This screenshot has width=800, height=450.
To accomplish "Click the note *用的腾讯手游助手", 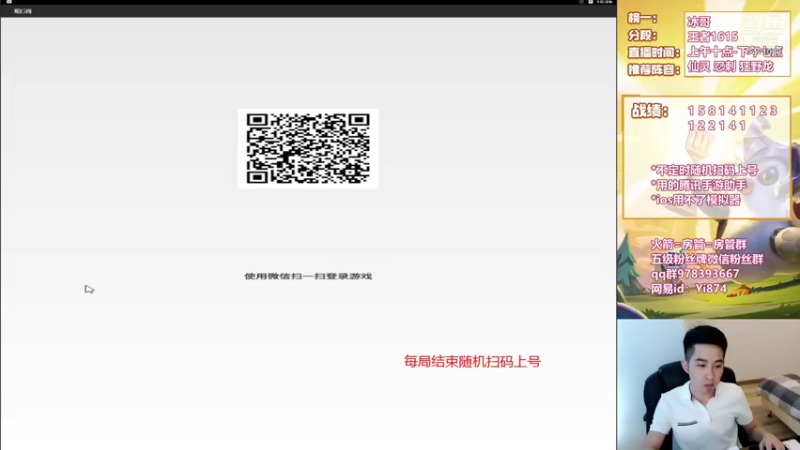I will point(698,185).
